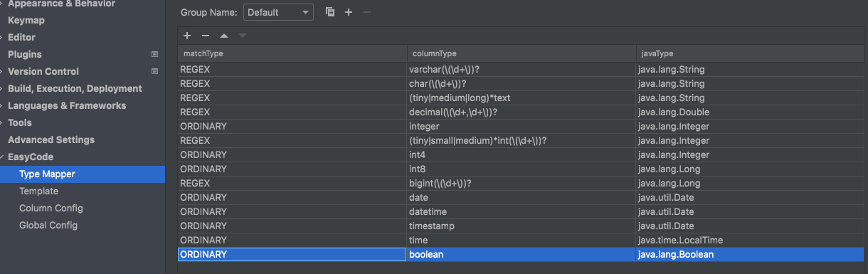Add a new type mapping row

[187, 36]
